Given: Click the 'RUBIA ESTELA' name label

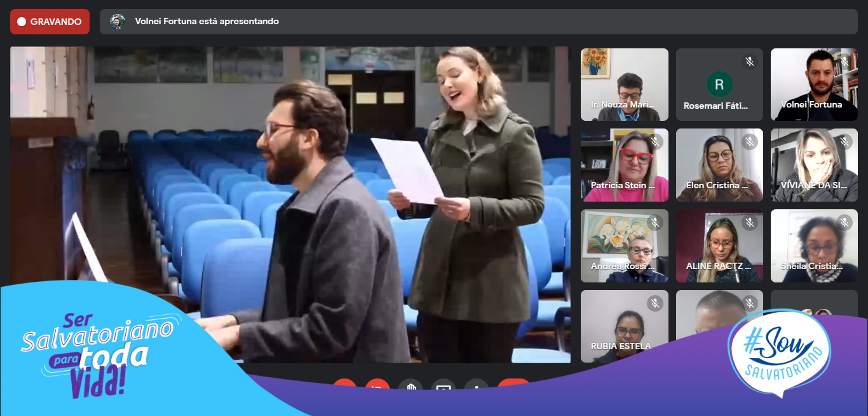Looking at the screenshot, I should (621, 347).
